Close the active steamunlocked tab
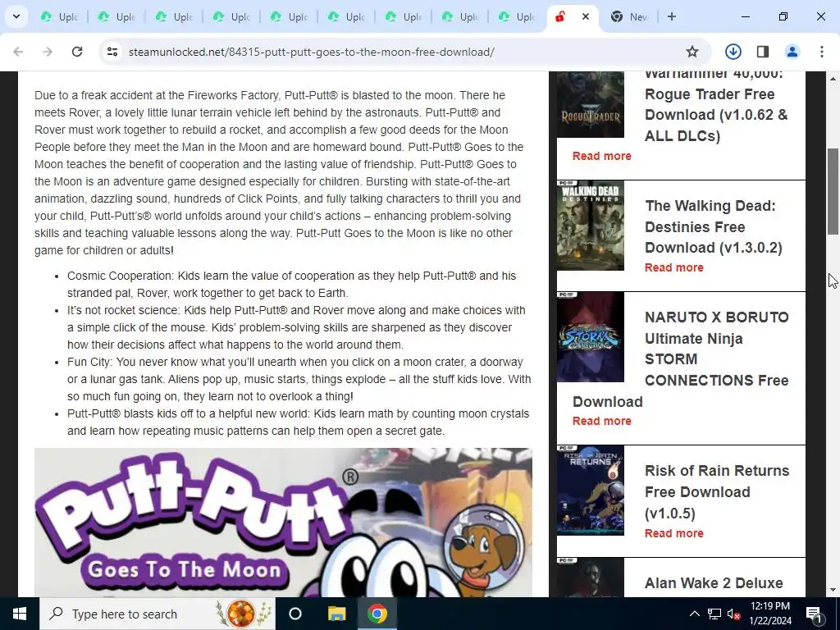The width and height of the screenshot is (840, 630). pos(586,16)
